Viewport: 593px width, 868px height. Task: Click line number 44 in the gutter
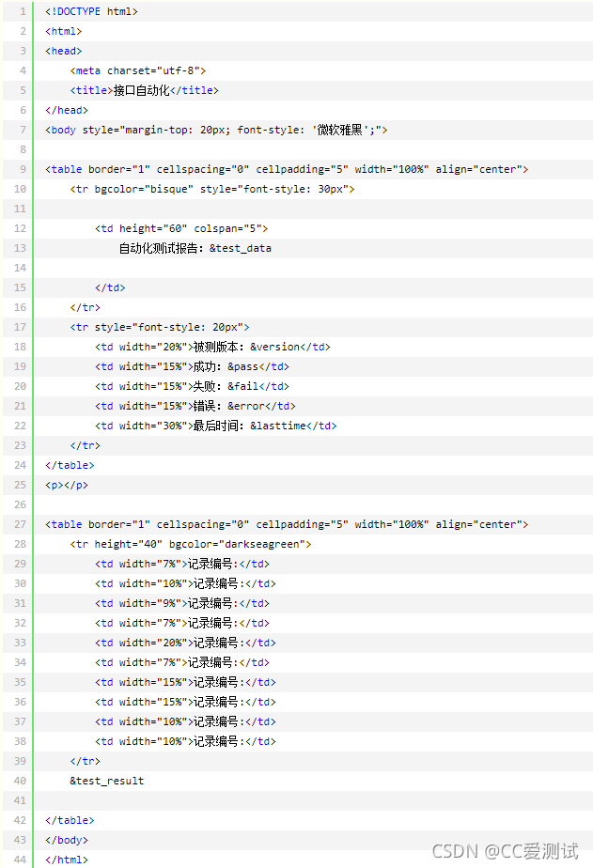click(x=20, y=860)
